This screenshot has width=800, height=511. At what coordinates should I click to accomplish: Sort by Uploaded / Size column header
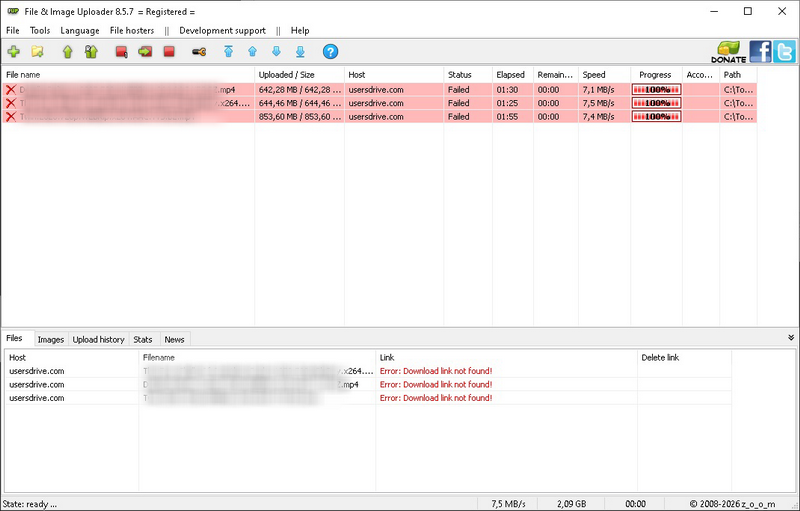(x=299, y=74)
